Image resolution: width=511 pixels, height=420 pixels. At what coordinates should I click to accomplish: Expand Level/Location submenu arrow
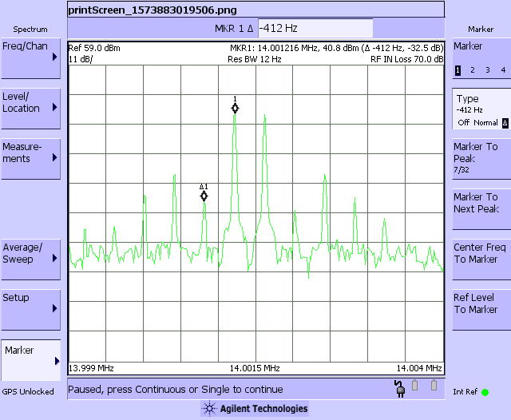click(55, 107)
